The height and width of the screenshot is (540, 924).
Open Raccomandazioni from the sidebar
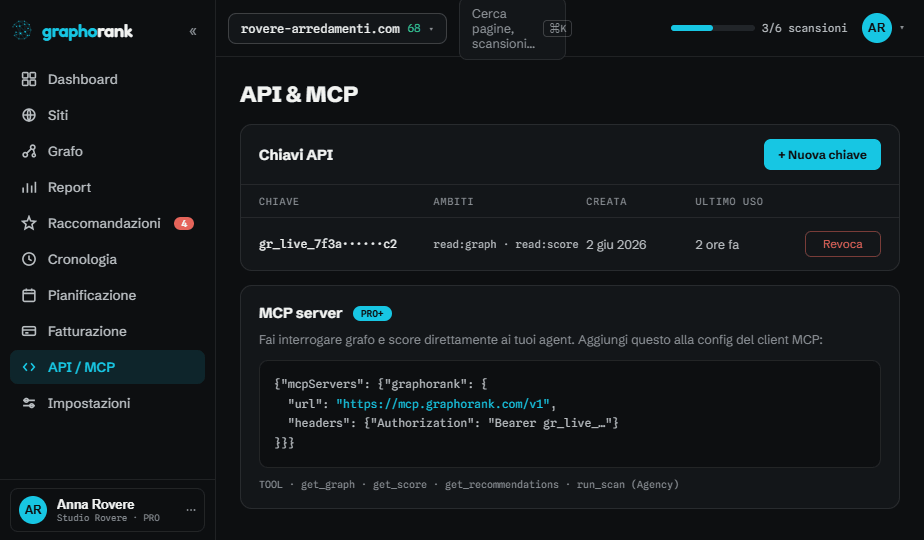coord(107,223)
